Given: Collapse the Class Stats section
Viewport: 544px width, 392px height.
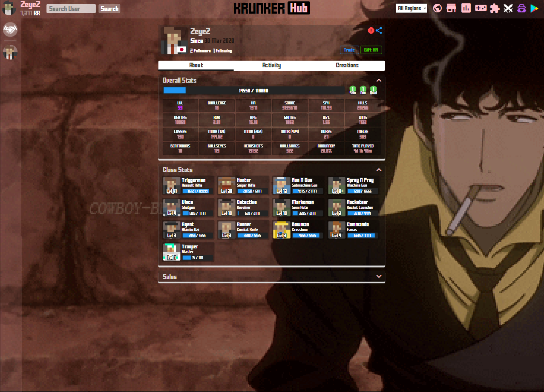Looking at the screenshot, I should click(379, 170).
